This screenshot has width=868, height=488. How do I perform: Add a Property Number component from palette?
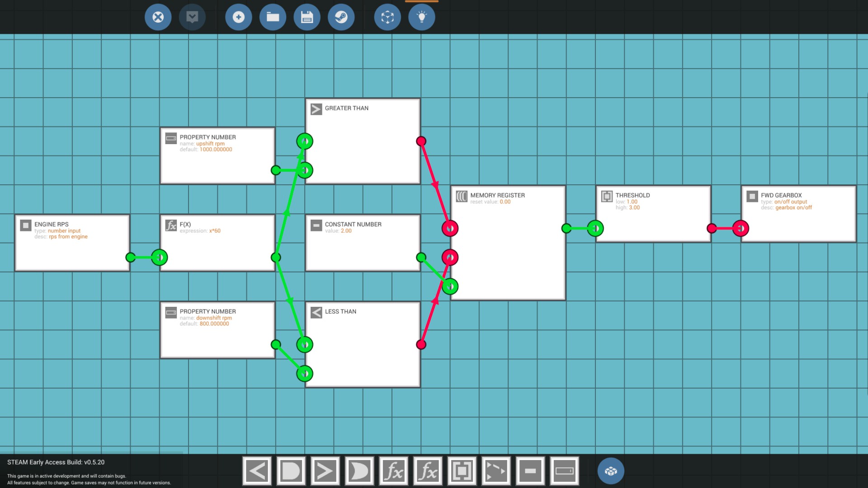(x=564, y=471)
